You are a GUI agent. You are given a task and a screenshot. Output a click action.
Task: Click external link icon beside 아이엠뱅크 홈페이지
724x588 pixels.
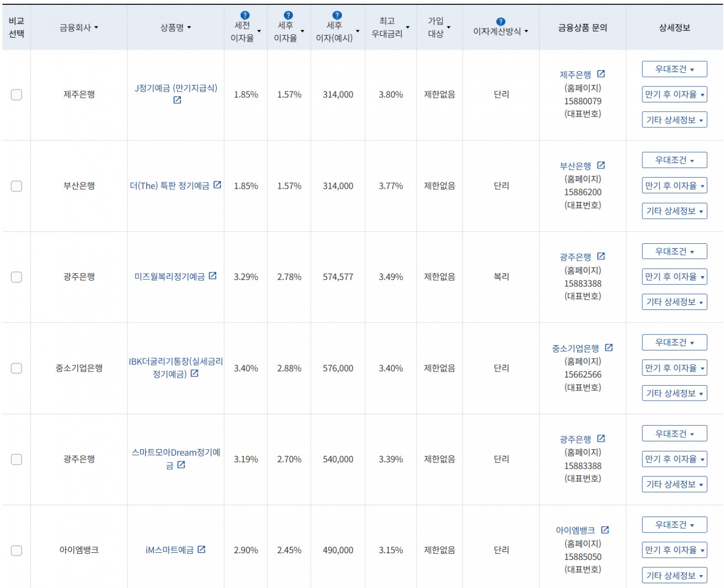(x=605, y=530)
